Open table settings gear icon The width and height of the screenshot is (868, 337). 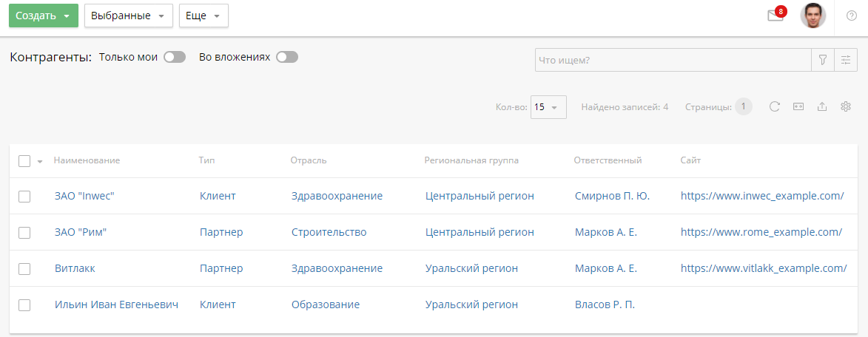846,106
